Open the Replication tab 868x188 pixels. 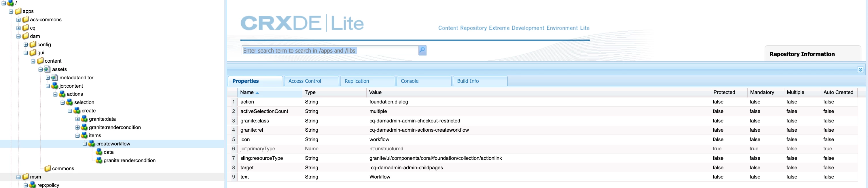[x=368, y=81]
